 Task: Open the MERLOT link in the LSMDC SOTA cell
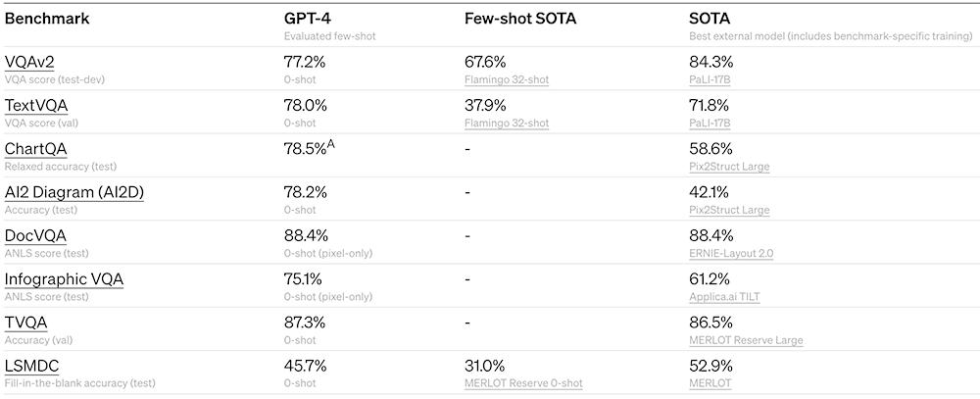click(710, 383)
